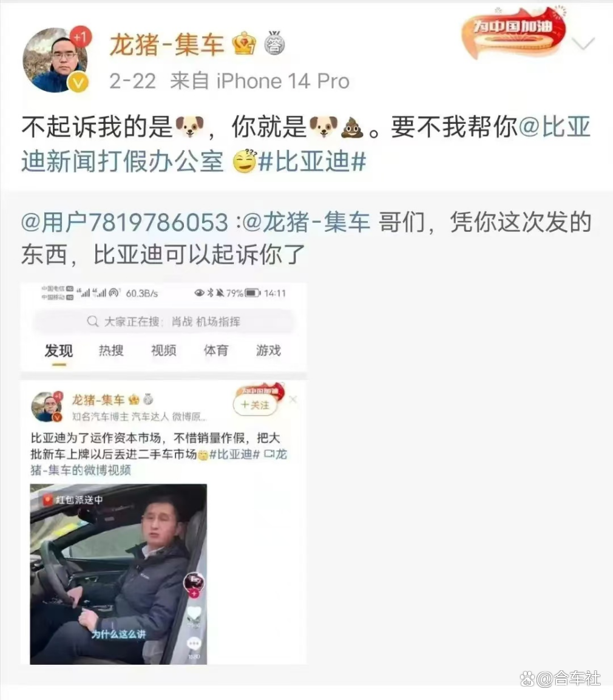
Task: Tap the 红包派送中 red packet icon
Action: 47,500
